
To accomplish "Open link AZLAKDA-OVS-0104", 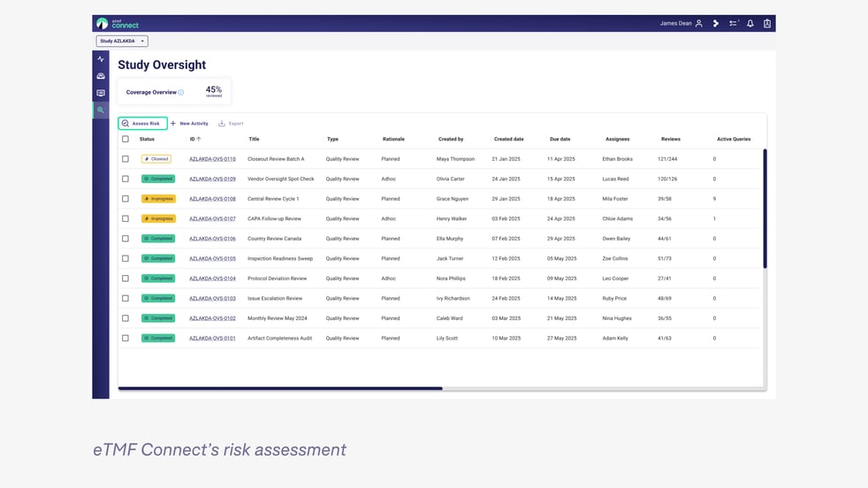I will click(212, 278).
